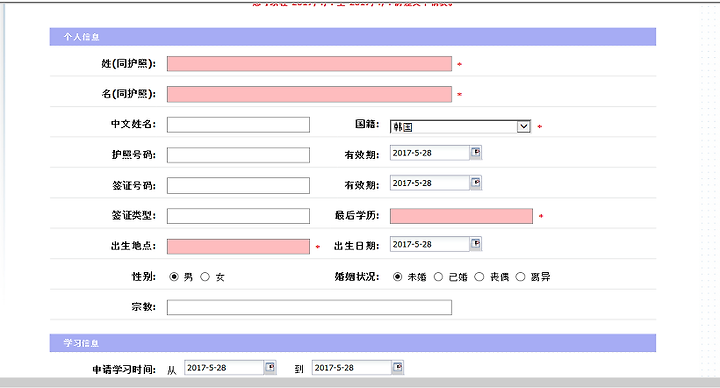Open calendar picker for 出生日期
Screen dimensions: 720x388
click(x=476, y=244)
